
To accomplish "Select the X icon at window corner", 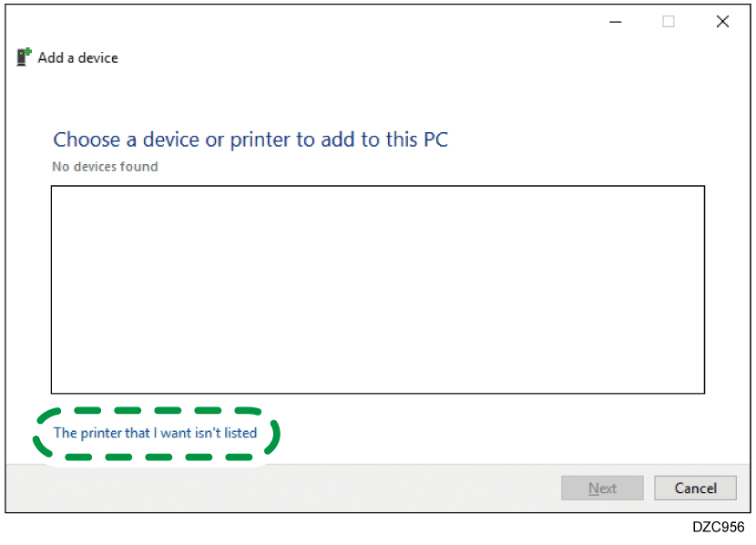I will (x=722, y=22).
